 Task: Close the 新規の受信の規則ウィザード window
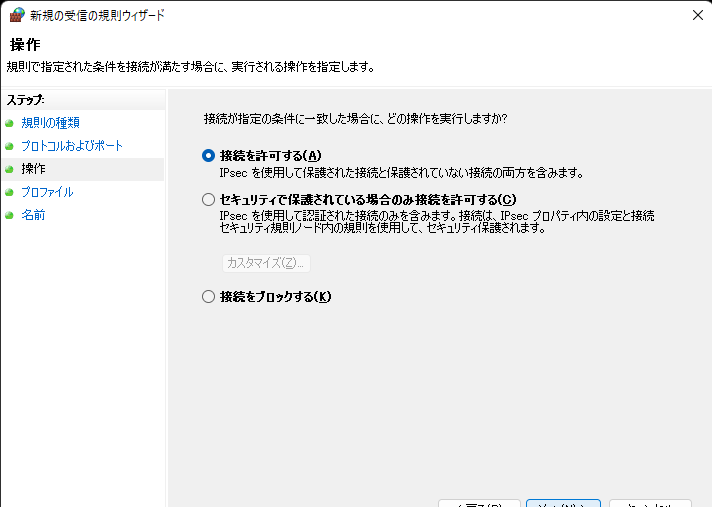pos(695,15)
